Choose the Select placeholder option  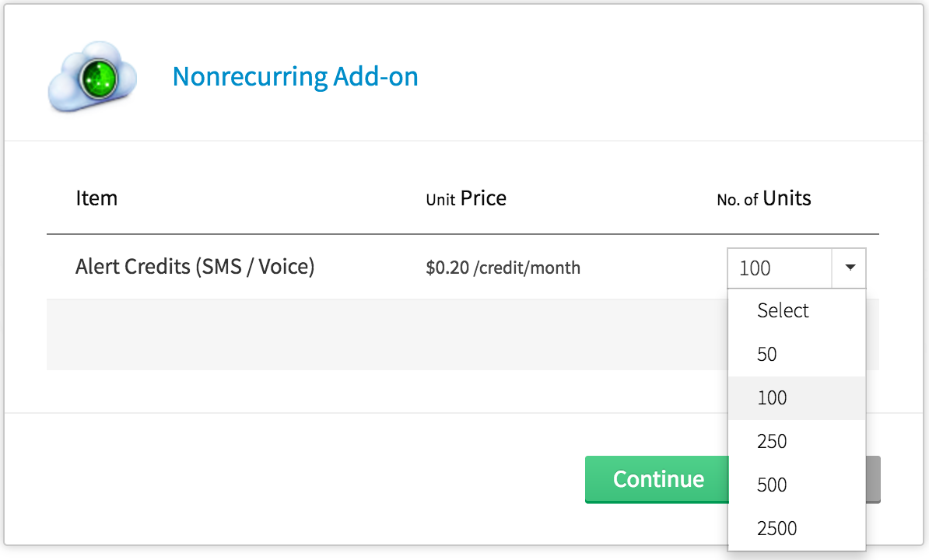coord(783,310)
